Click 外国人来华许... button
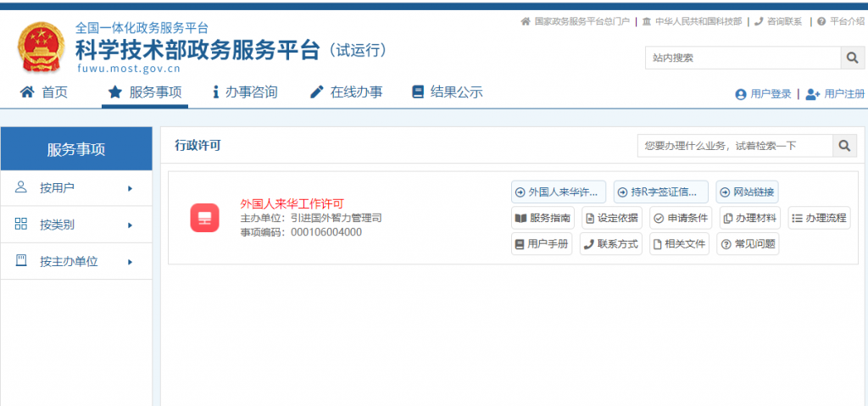The width and height of the screenshot is (868, 406). pos(559,192)
